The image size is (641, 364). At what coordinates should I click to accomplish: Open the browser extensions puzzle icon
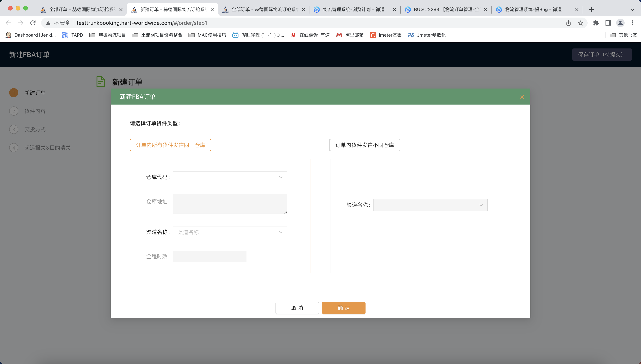[x=596, y=23]
